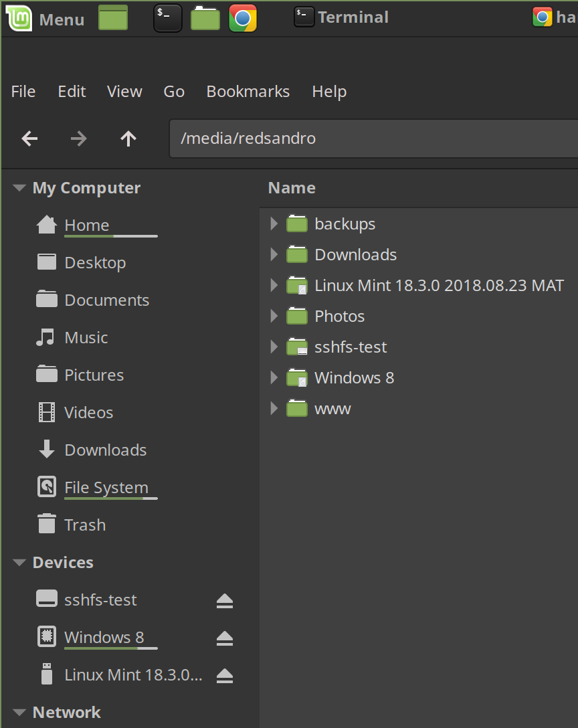Viewport: 578px width, 728px height.
Task: Eject the Windows 8 device
Action: pyautogui.click(x=225, y=638)
